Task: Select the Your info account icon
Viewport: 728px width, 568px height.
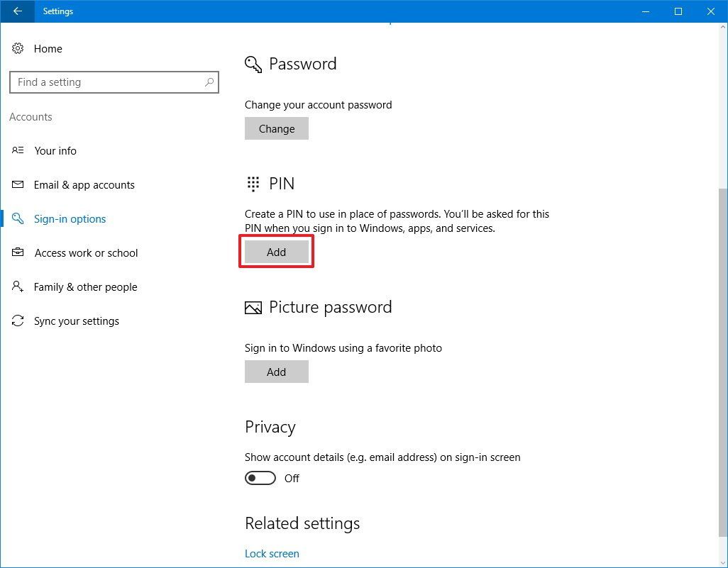Action: [17, 150]
